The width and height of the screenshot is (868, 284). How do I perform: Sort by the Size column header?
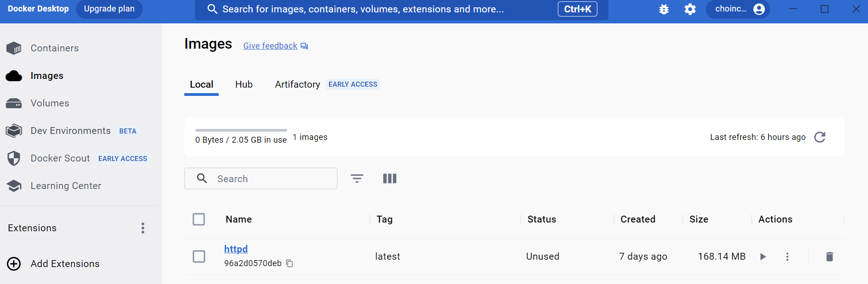point(699,219)
